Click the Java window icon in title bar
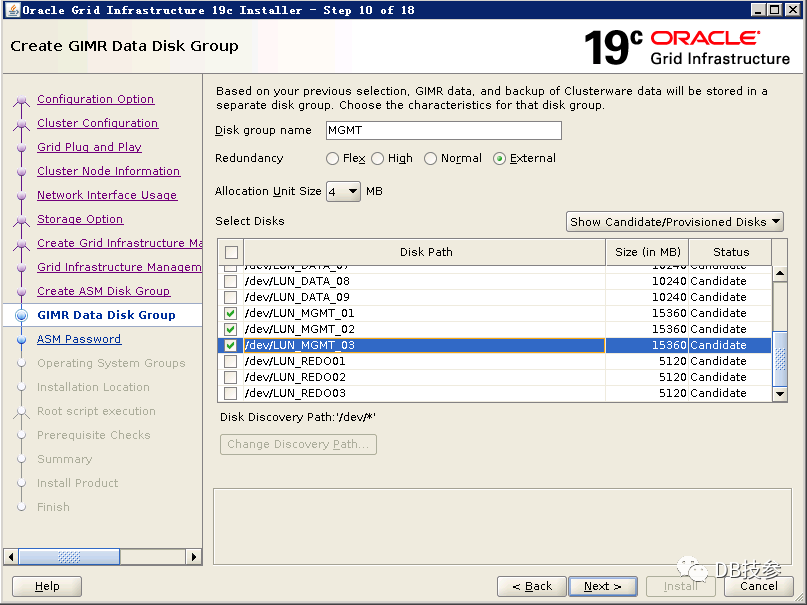This screenshot has width=807, height=605. tap(11, 10)
